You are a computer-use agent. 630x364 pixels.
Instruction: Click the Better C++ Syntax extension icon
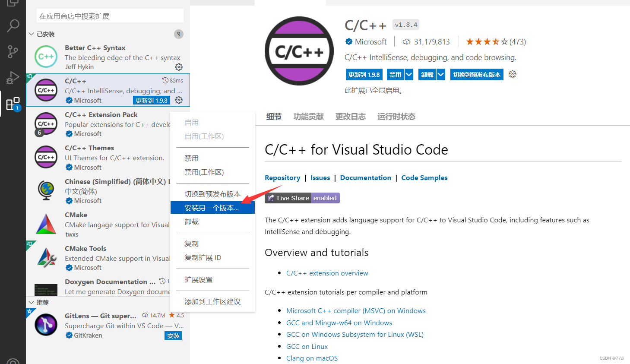(46, 57)
